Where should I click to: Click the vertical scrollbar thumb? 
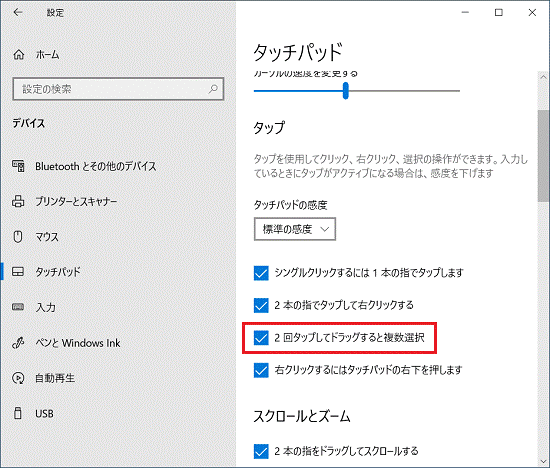[544, 156]
